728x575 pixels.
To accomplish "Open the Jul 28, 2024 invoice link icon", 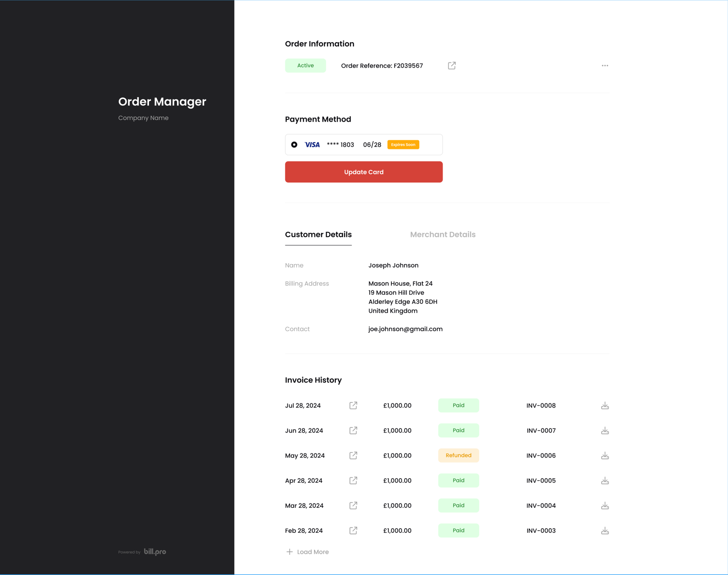I will pyautogui.click(x=353, y=405).
